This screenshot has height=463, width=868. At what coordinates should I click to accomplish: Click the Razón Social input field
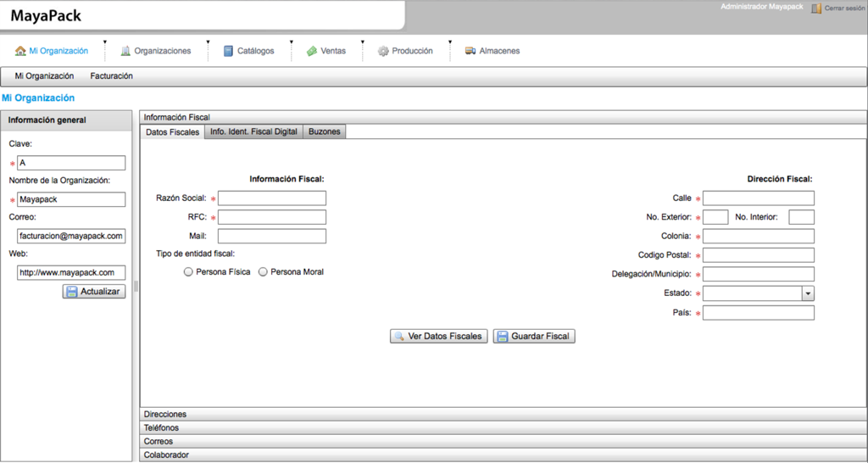(272, 198)
